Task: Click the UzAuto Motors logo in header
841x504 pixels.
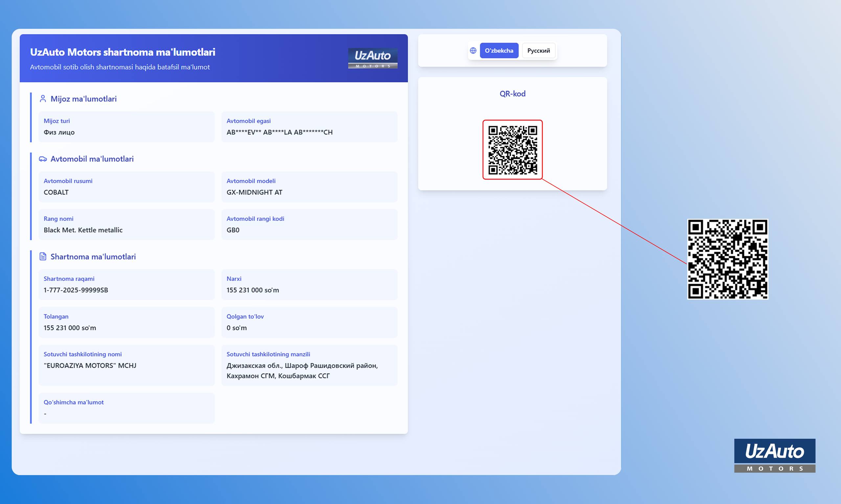Action: (x=373, y=58)
